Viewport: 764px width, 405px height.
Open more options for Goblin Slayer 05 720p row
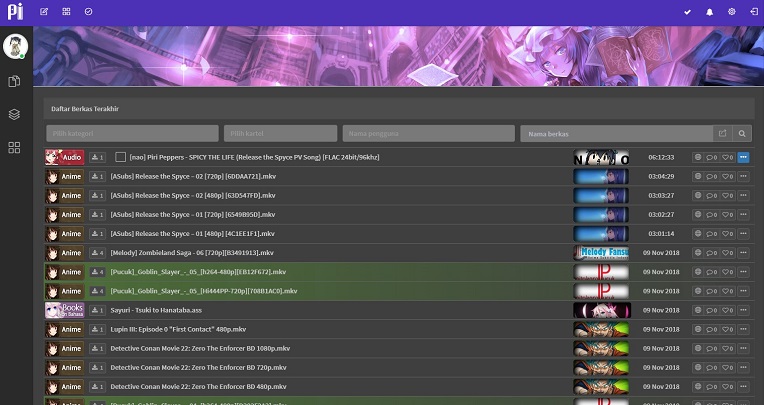pos(743,291)
